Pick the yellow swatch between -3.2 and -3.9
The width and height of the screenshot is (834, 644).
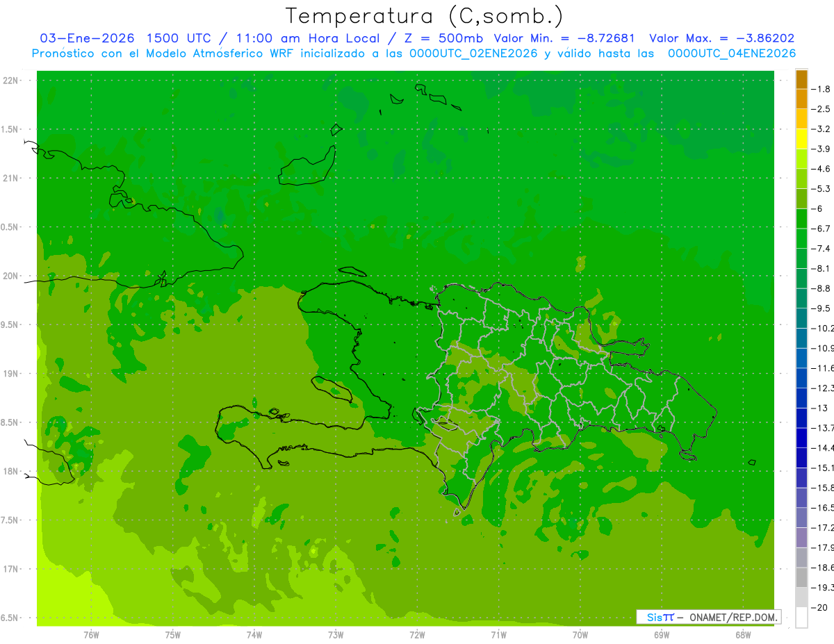coord(801,139)
